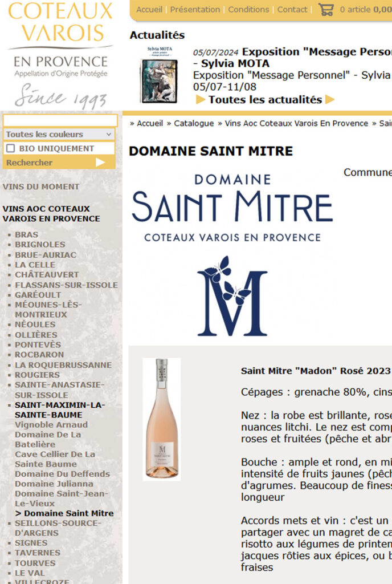Screen dimensions: 392x584
Task: Open the Toutes les actualités link
Action: pyautogui.click(x=265, y=99)
